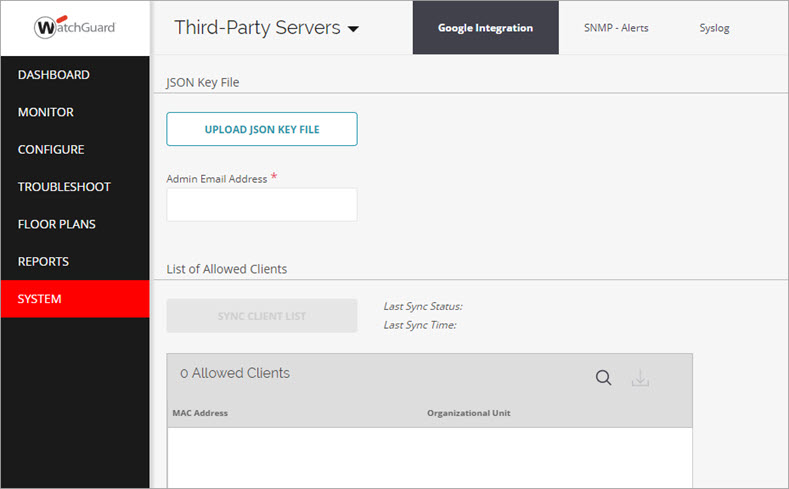Search the Allowed Clients list
The height and width of the screenshot is (489, 789).
pyautogui.click(x=603, y=378)
